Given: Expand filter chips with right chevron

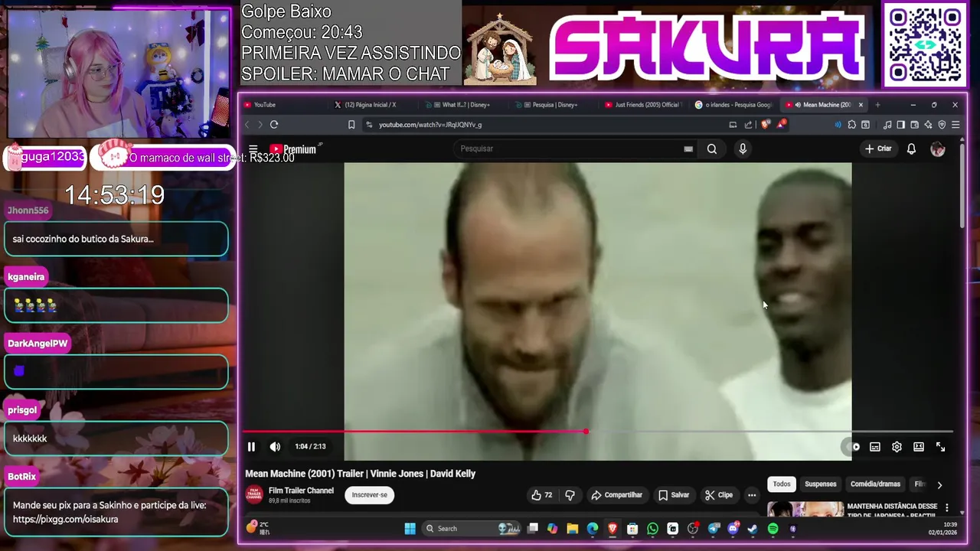Looking at the screenshot, I should (x=939, y=484).
